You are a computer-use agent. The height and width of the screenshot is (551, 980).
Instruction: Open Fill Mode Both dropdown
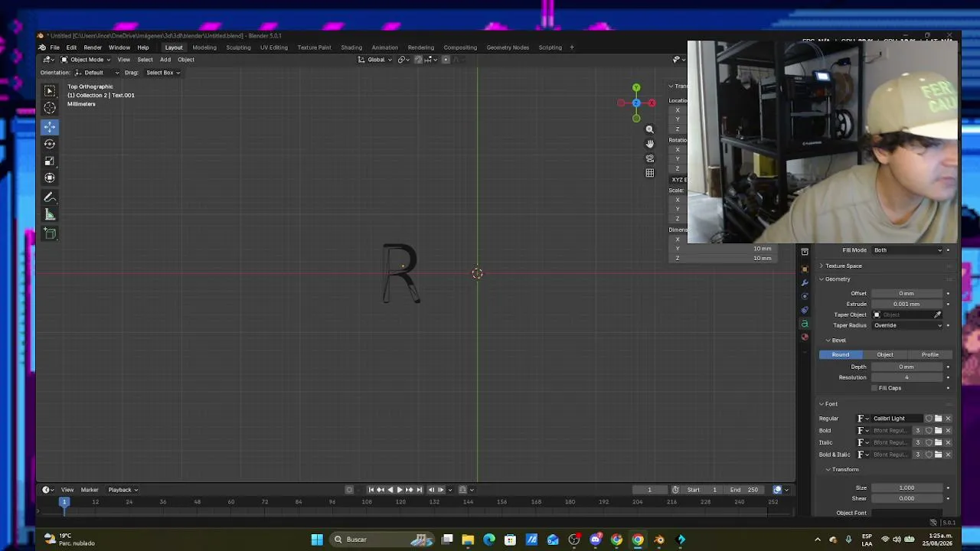coord(907,250)
